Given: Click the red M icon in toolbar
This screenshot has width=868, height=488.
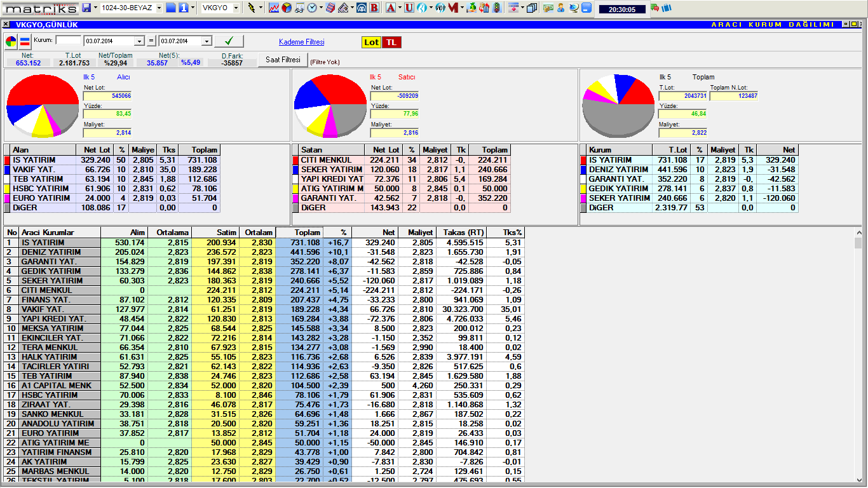Looking at the screenshot, I should point(452,8).
